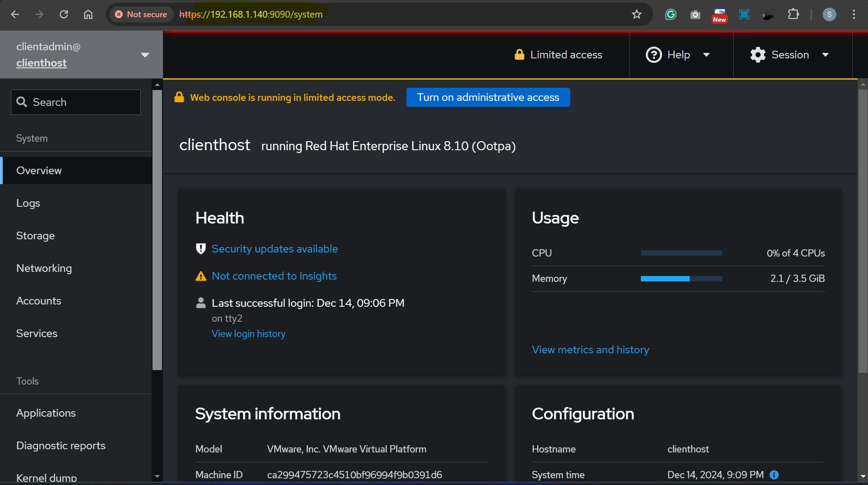The image size is (868, 485).
Task: Click the sidebar scrollbar thumb
Action: click(x=157, y=230)
